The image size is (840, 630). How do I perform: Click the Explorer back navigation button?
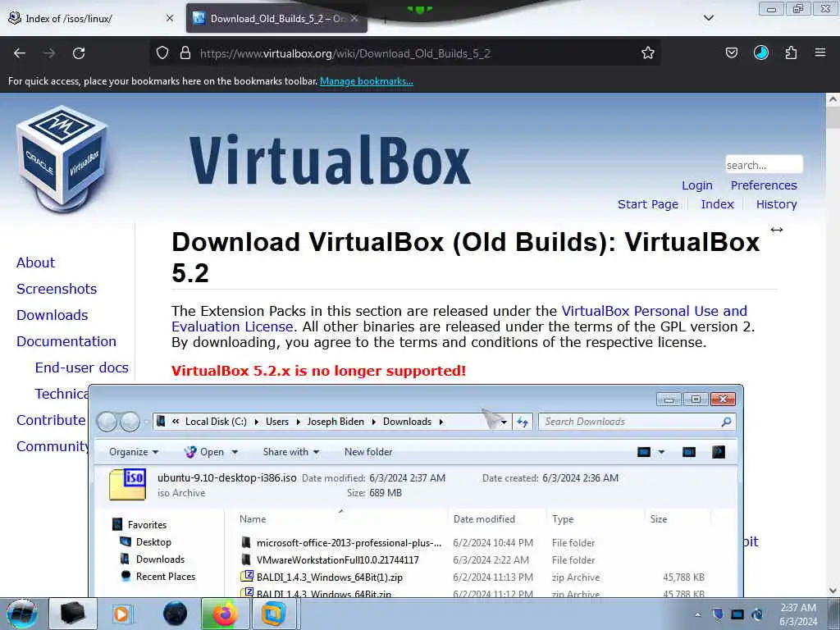pos(107,422)
